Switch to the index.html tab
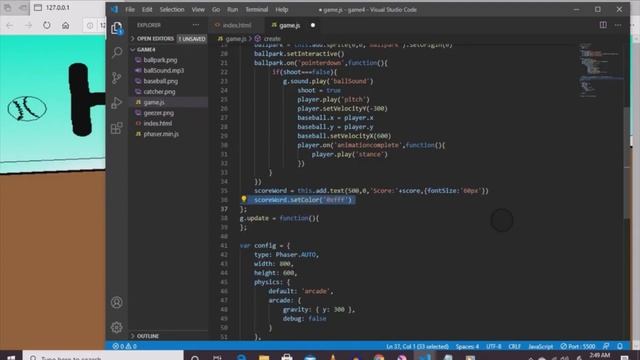640x360 pixels. tap(237, 25)
